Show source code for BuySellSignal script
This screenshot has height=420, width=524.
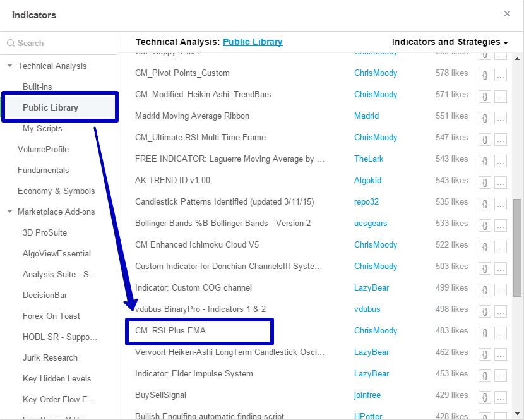484,395
